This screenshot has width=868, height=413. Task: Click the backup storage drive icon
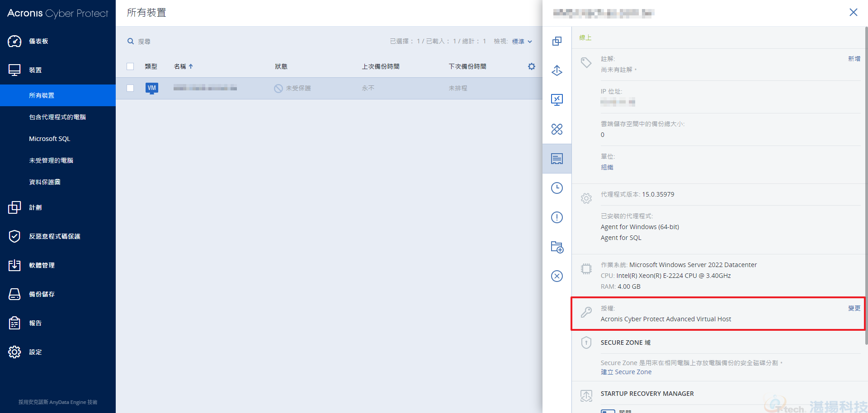pyautogui.click(x=14, y=294)
